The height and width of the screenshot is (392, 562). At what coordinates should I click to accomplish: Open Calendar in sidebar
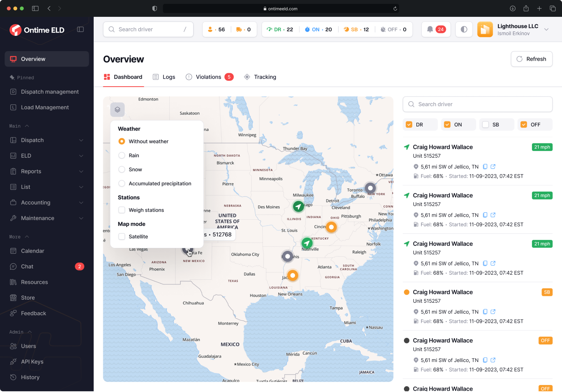[x=47, y=251]
